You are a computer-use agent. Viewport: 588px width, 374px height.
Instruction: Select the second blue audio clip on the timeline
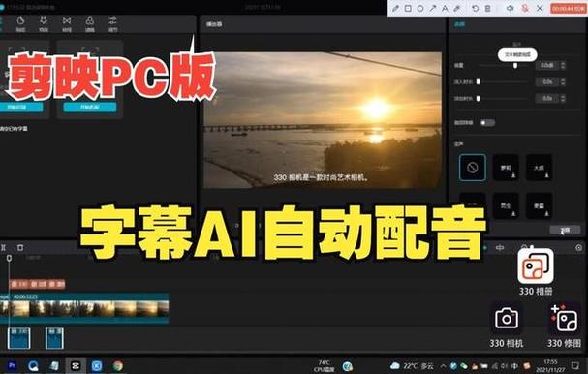55,338
